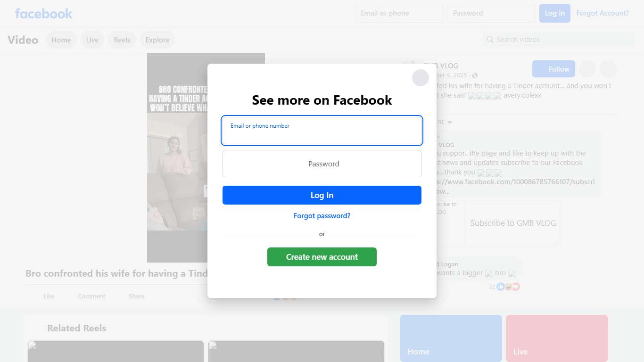
Task: Switch to the Live video tab
Action: (92, 40)
